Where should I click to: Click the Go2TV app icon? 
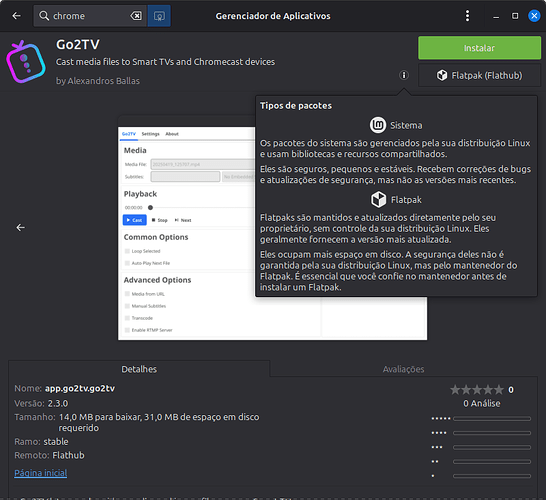pyautogui.click(x=26, y=62)
